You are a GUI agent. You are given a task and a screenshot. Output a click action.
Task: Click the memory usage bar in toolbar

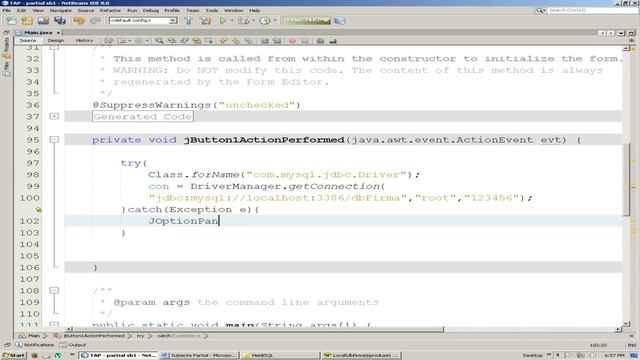[x=307, y=20]
